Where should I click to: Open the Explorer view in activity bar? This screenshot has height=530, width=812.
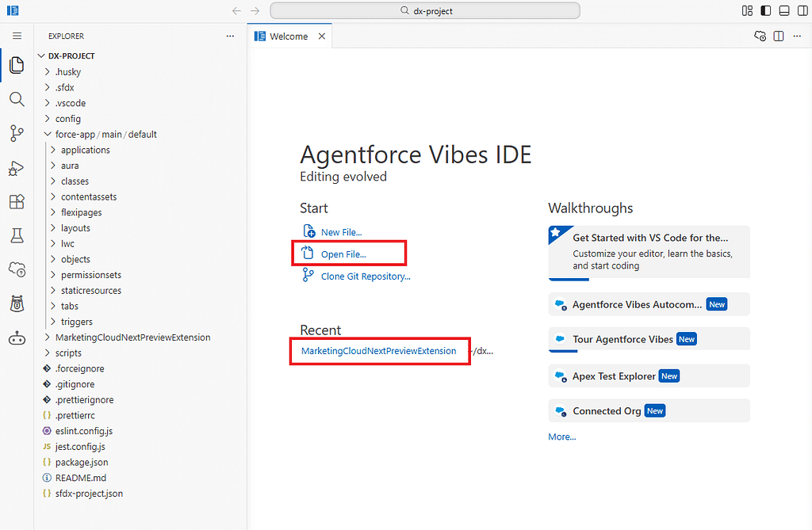[17, 65]
